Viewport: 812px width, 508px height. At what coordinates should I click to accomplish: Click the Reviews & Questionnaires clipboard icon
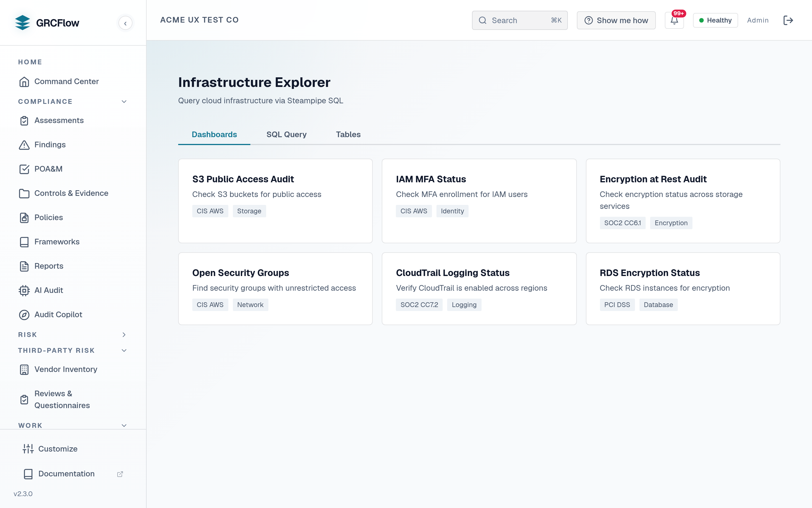coord(24,400)
